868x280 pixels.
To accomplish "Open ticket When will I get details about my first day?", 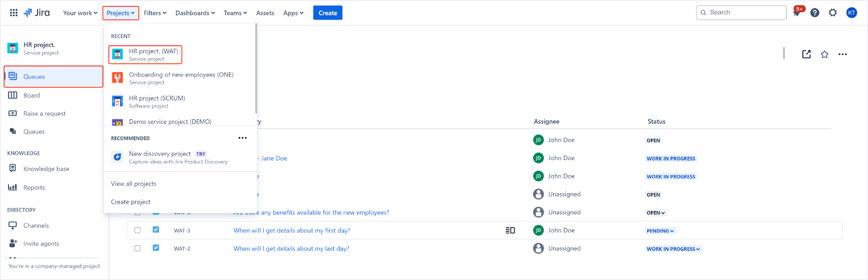I will (292, 231).
